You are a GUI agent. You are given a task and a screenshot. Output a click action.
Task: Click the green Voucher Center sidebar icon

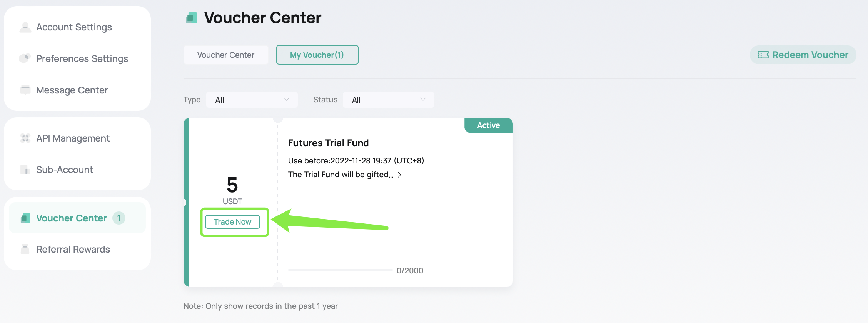point(25,218)
